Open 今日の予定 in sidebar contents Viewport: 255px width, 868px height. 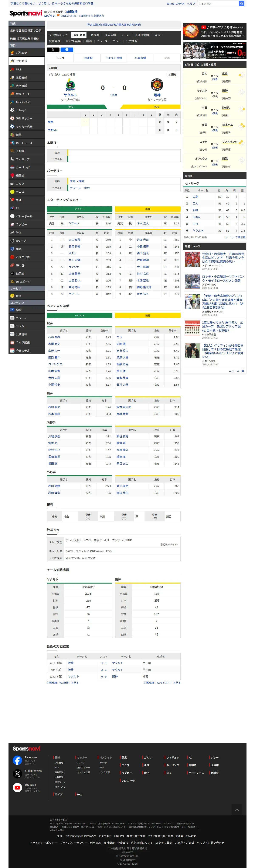click(26, 350)
